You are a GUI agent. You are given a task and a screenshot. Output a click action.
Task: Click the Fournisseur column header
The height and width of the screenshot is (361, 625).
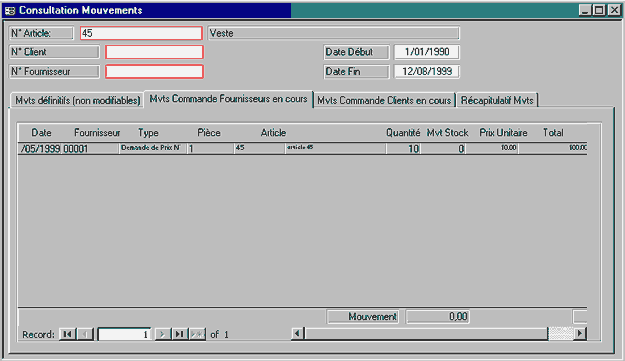click(97, 133)
